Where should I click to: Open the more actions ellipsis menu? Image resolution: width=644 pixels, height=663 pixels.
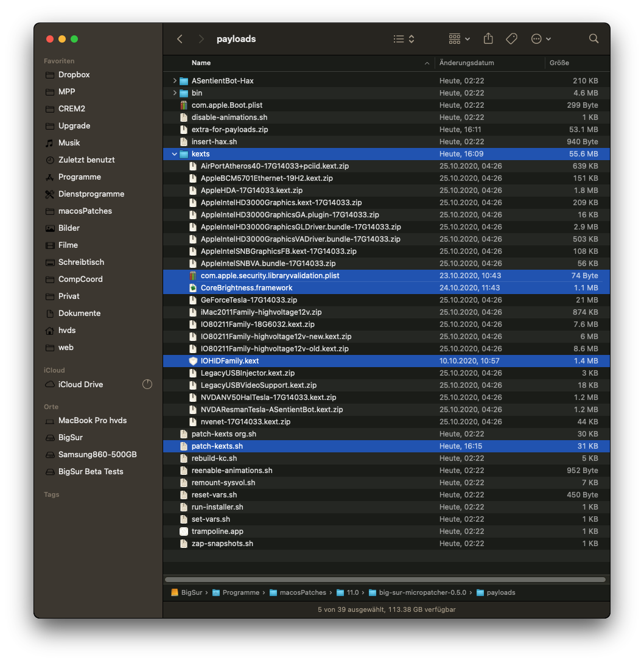[x=541, y=39]
